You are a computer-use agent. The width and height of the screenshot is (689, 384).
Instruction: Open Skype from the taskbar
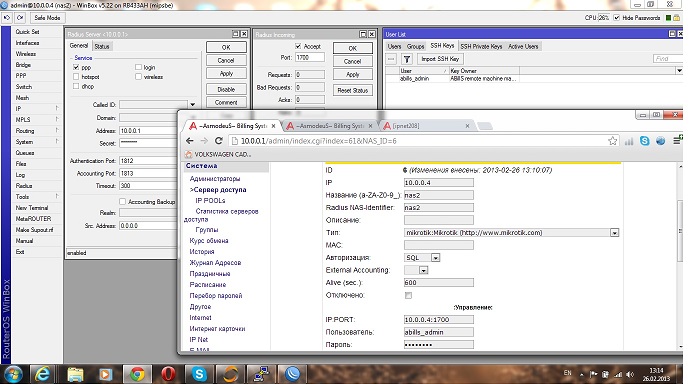click(x=199, y=374)
